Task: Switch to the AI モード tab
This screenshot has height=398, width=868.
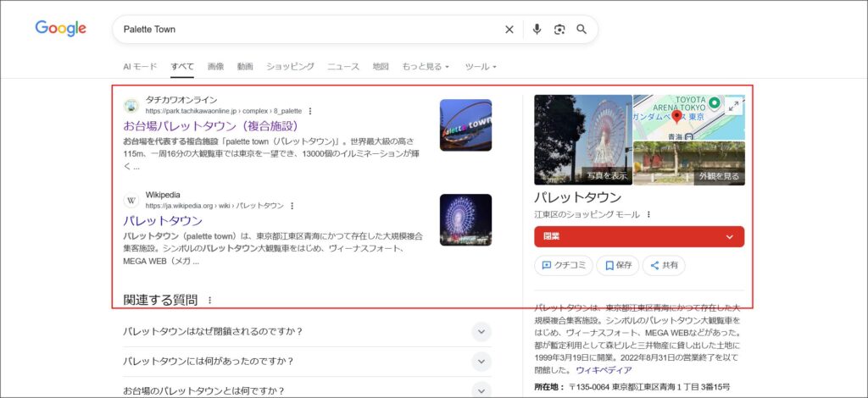Action: [x=140, y=66]
